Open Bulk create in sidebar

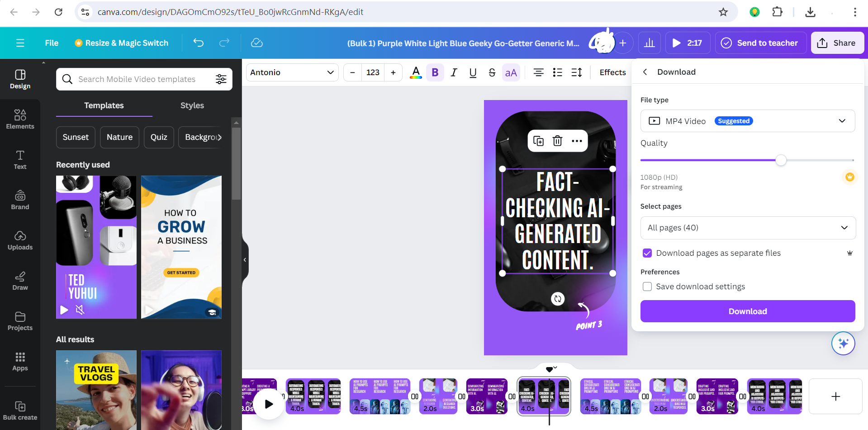coord(20,411)
